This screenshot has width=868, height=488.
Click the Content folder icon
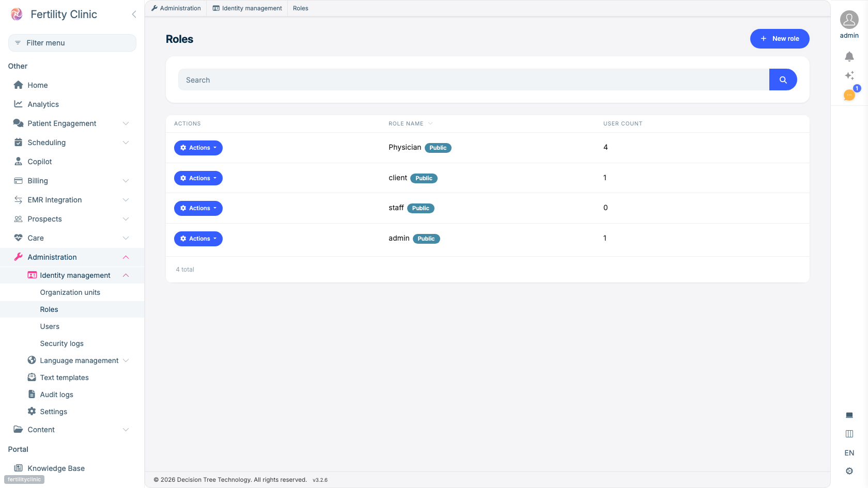pos(19,430)
